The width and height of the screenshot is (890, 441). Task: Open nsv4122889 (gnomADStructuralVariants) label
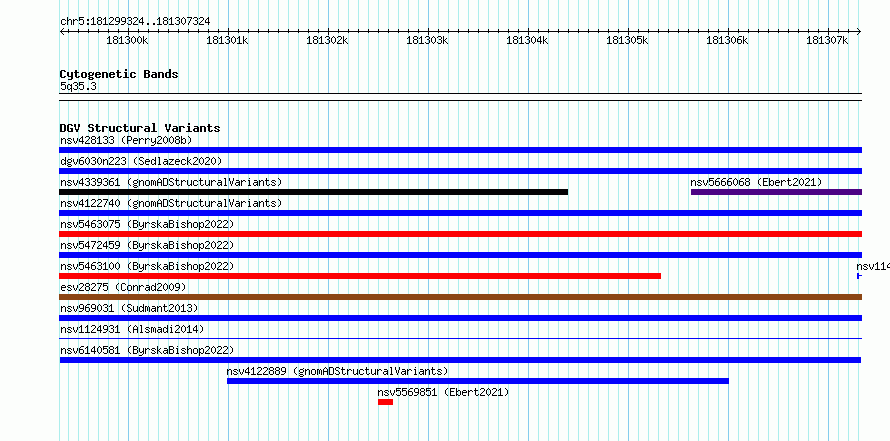coord(337,371)
